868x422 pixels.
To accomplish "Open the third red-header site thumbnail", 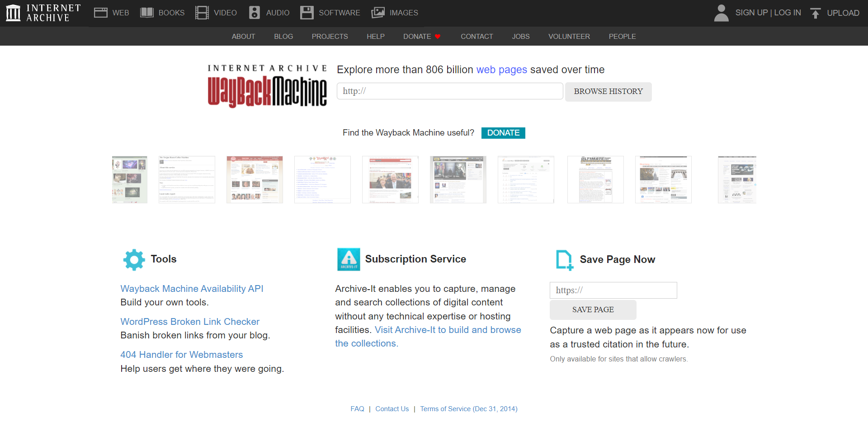I will click(255, 179).
